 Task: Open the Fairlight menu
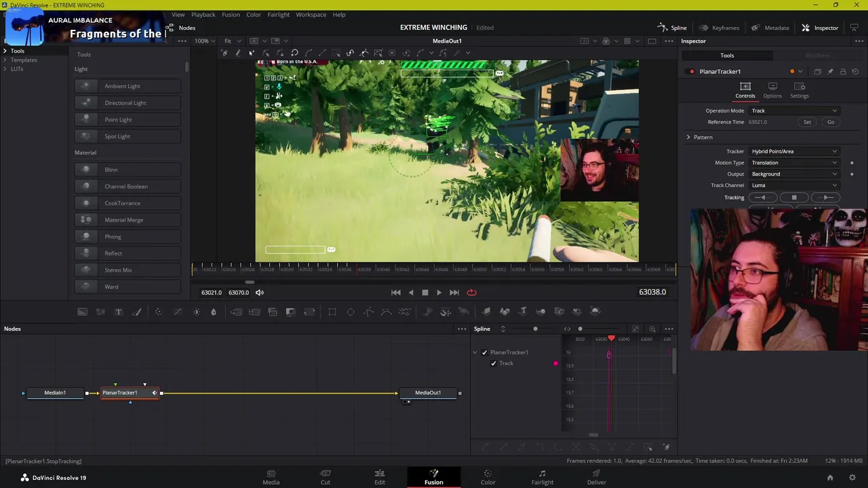[x=279, y=14]
